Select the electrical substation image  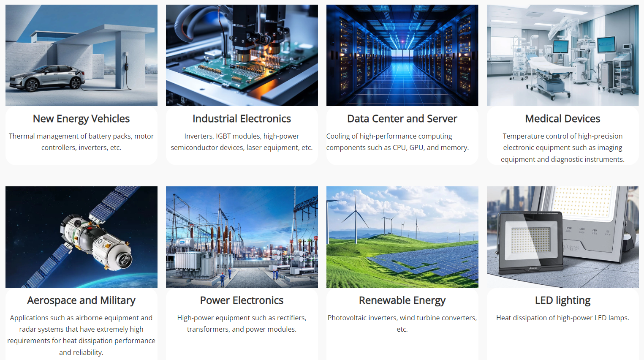click(x=242, y=237)
